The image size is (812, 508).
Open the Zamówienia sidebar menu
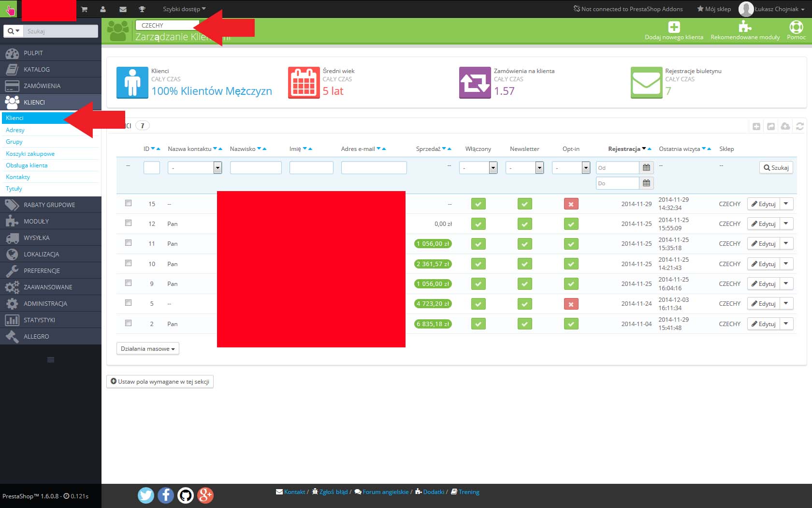click(42, 86)
